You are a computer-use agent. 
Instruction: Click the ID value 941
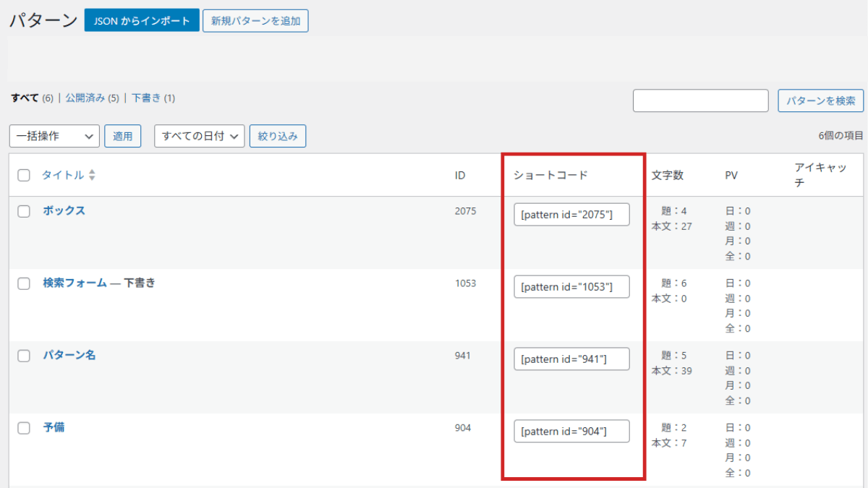point(462,356)
